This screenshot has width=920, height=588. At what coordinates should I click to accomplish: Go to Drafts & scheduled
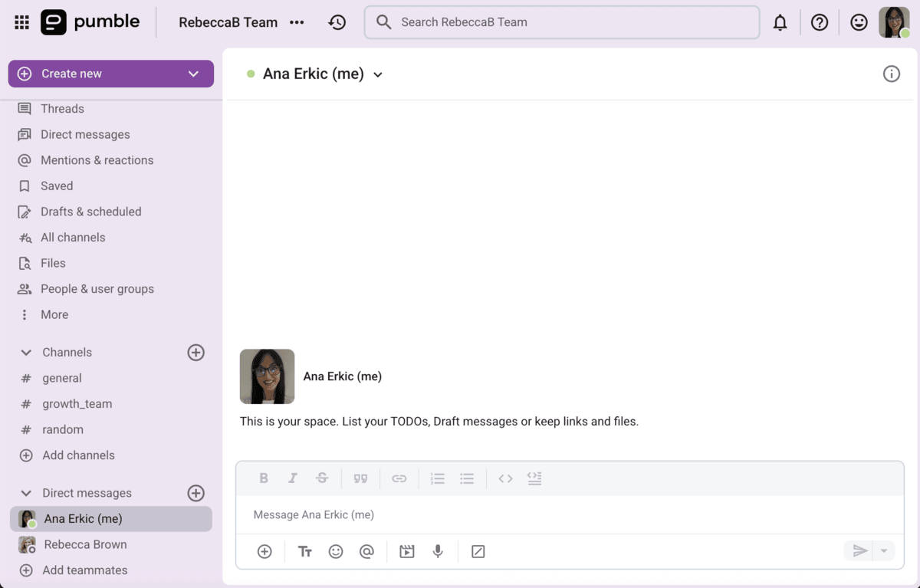click(90, 212)
